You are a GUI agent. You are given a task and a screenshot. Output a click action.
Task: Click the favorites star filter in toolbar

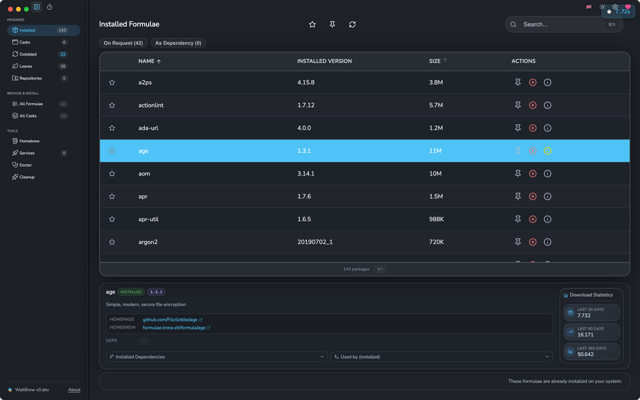tap(312, 24)
